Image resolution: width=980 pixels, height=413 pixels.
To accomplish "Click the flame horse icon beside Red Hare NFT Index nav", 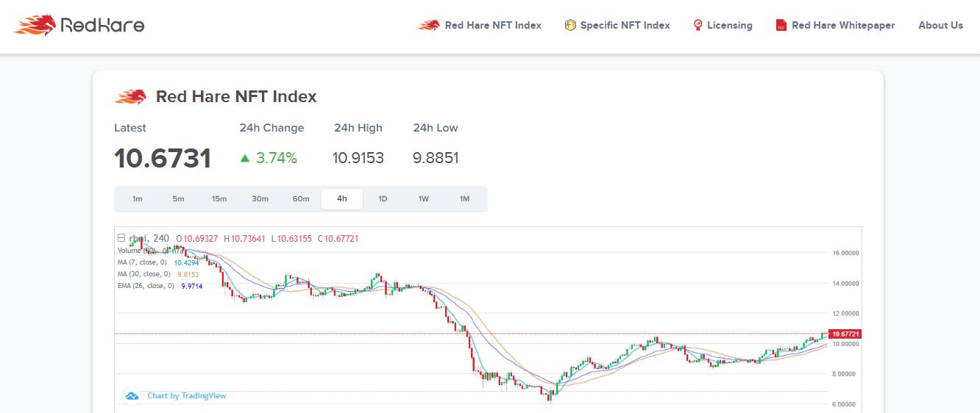I will click(428, 26).
